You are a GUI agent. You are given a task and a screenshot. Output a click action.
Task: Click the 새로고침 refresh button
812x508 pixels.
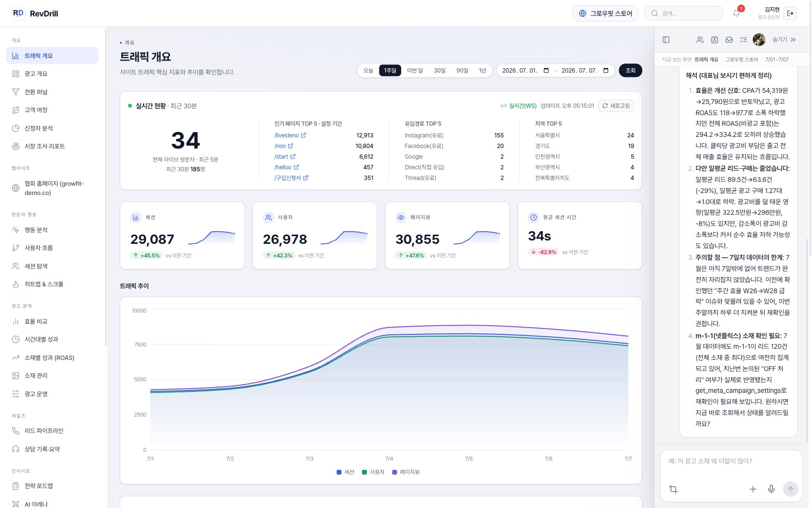tap(616, 106)
